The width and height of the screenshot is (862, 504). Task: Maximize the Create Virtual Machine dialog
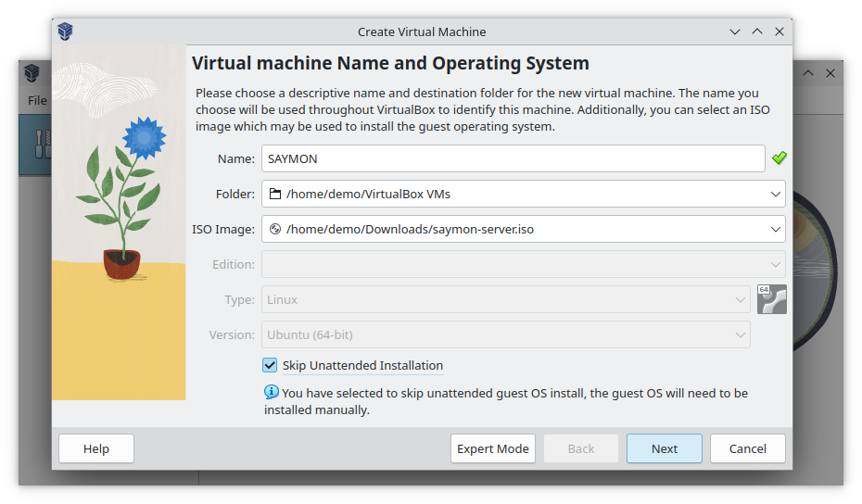point(757,31)
